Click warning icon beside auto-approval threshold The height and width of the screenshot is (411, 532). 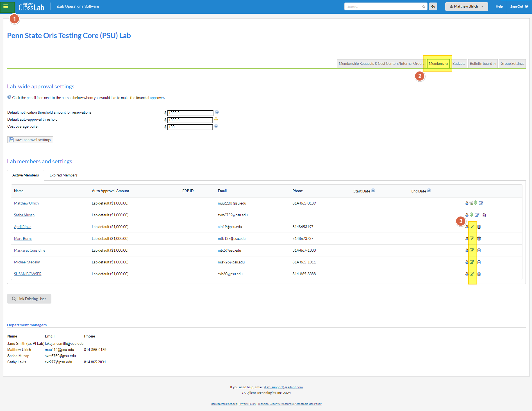(x=216, y=119)
